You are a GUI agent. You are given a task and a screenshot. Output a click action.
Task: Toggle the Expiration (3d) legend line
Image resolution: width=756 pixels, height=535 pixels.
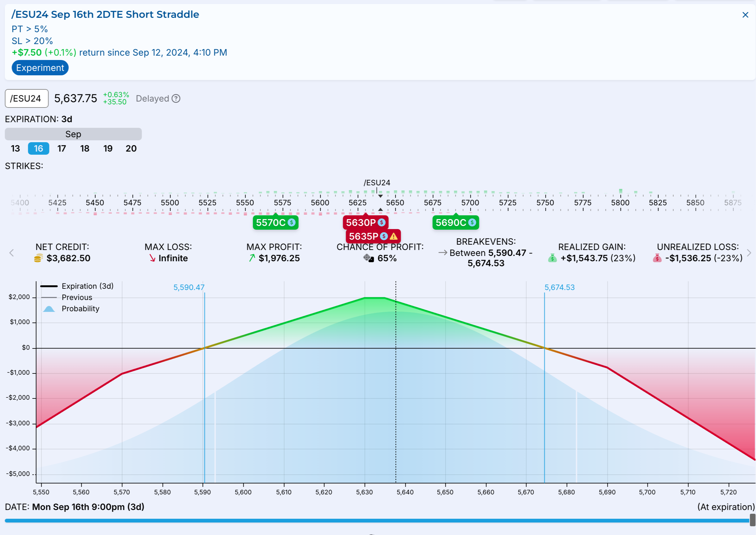[87, 286]
